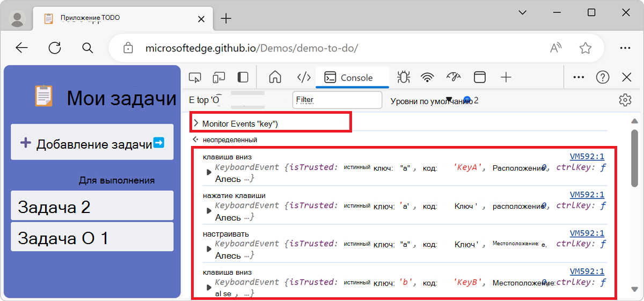Screen dimensions: 644x301
Task: Switch to the Elements tool
Action: (304, 77)
